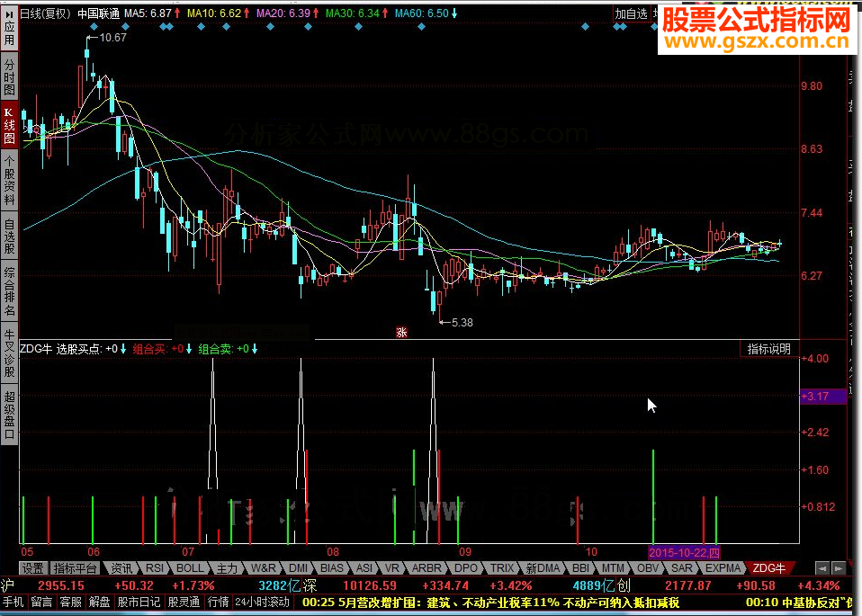Click the 客服 bottom bar button

pyautogui.click(x=70, y=603)
